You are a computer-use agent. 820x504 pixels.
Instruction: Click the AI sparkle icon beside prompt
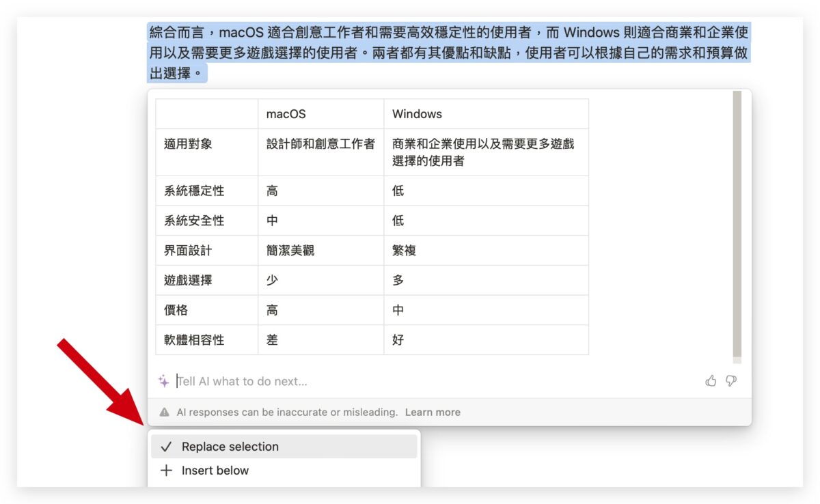(x=164, y=381)
